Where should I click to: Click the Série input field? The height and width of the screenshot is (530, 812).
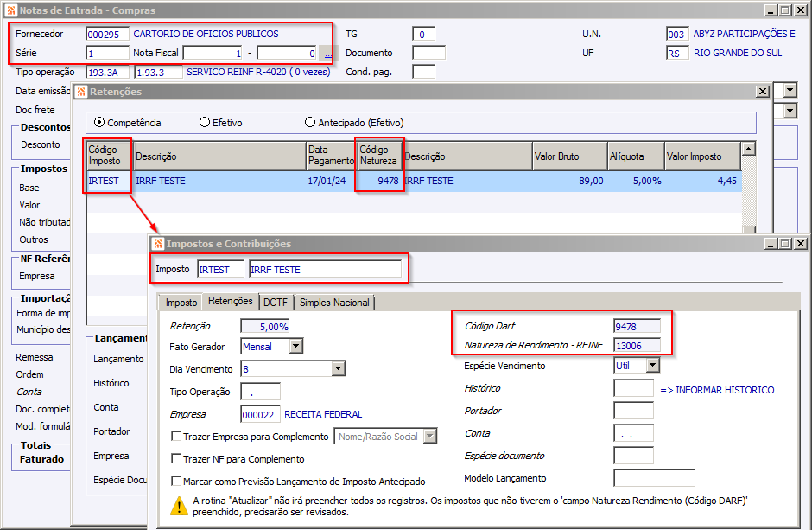107,54
